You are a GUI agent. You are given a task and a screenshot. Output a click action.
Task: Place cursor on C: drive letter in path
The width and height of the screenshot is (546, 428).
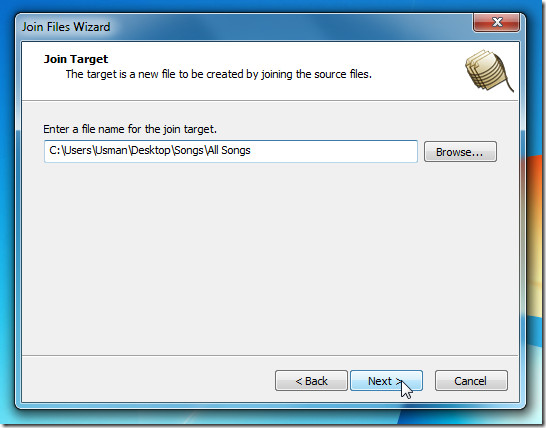click(x=55, y=150)
